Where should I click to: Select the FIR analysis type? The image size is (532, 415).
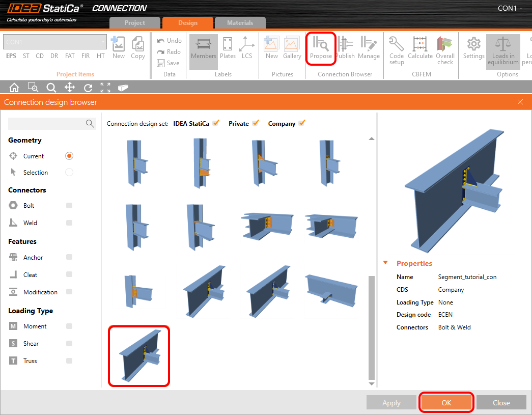click(x=86, y=56)
